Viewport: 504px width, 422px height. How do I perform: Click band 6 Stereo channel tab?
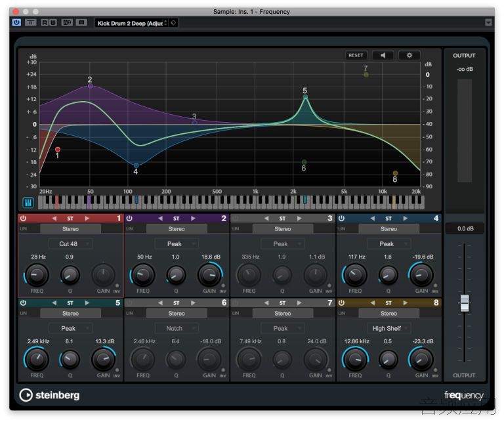(177, 313)
